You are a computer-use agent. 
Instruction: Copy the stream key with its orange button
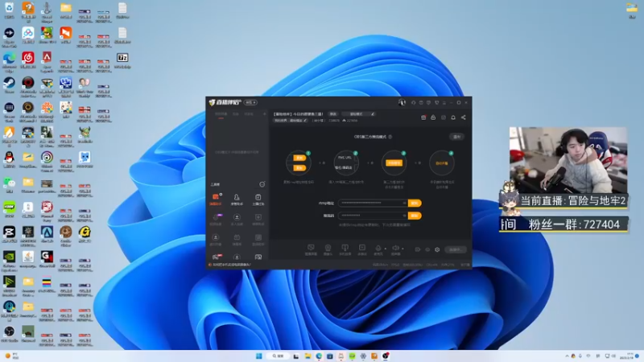point(415,216)
